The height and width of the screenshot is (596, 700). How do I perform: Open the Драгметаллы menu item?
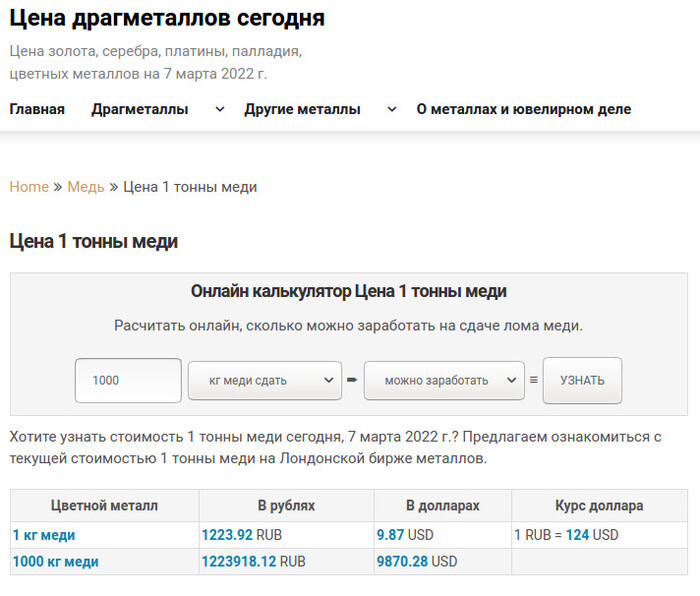coord(140,109)
